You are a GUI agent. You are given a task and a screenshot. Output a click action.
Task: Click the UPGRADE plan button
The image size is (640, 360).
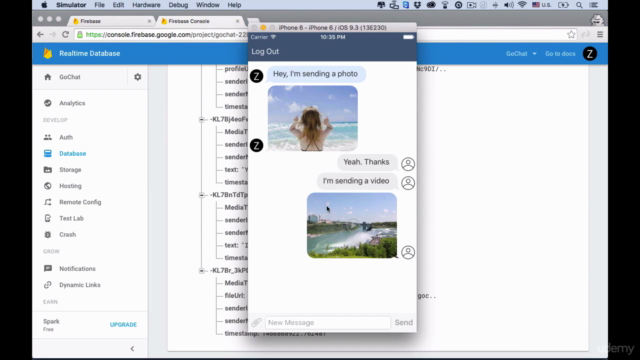point(123,324)
